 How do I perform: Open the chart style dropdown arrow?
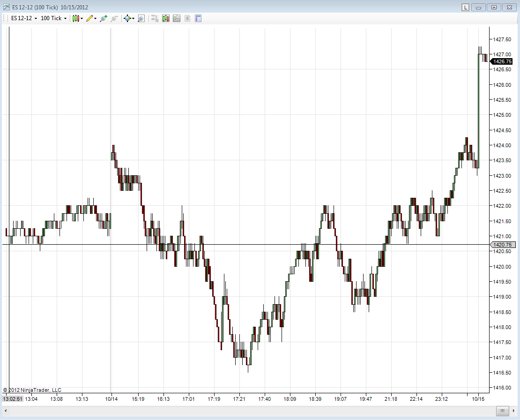[x=82, y=19]
